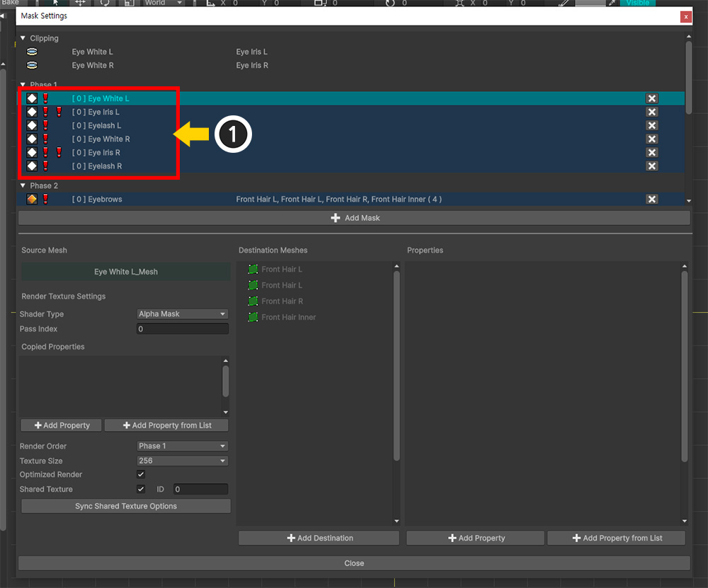Click the Sync Shared Texture Options button
This screenshot has width=708, height=588.
[x=126, y=506]
